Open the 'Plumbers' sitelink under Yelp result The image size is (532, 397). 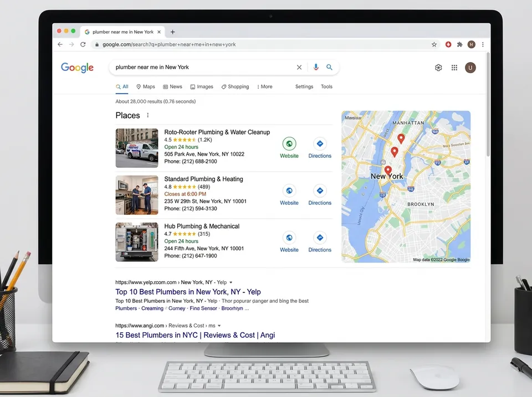(126, 308)
